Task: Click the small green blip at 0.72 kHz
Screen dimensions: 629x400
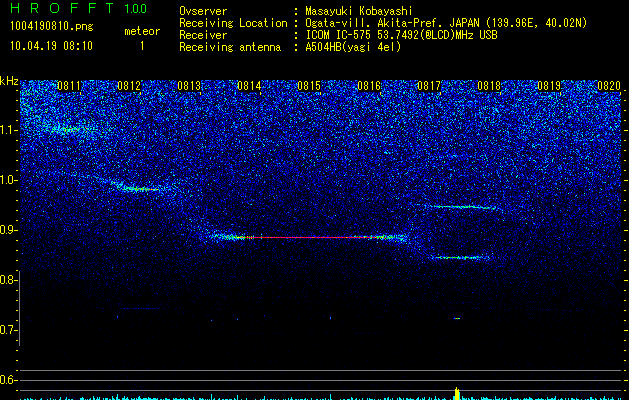Action: pos(457,318)
